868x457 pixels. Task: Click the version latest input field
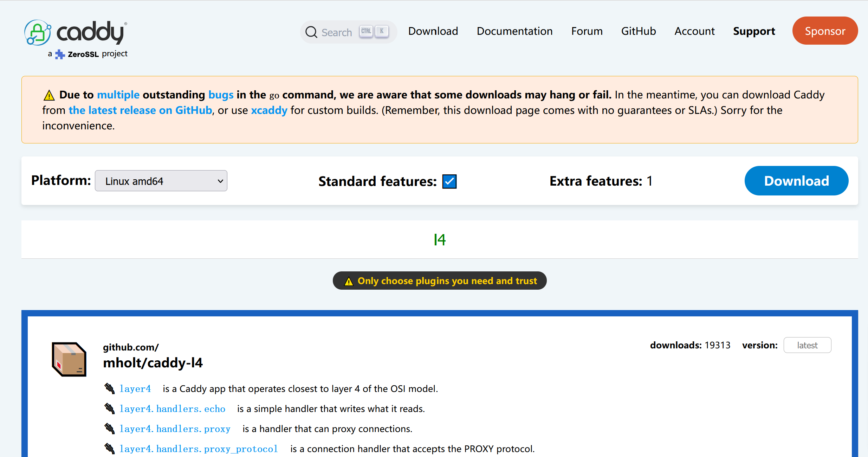(807, 345)
